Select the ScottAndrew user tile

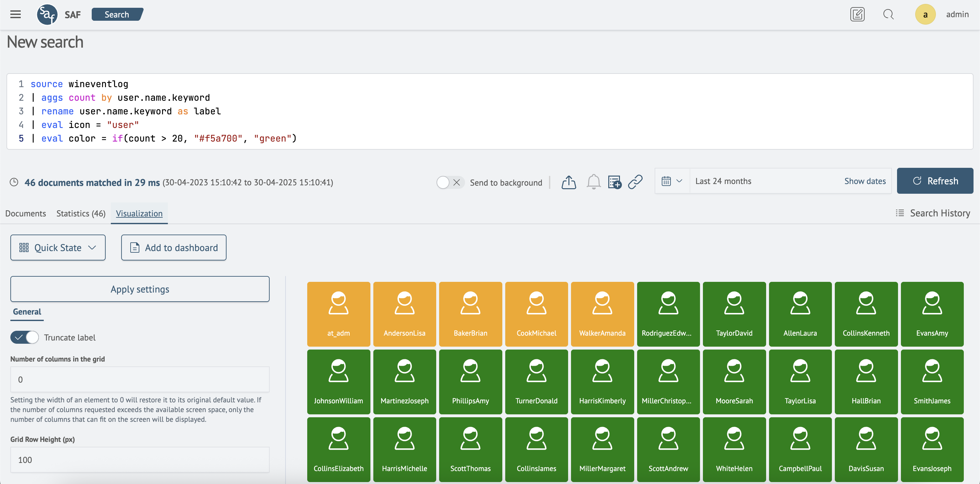(669, 449)
